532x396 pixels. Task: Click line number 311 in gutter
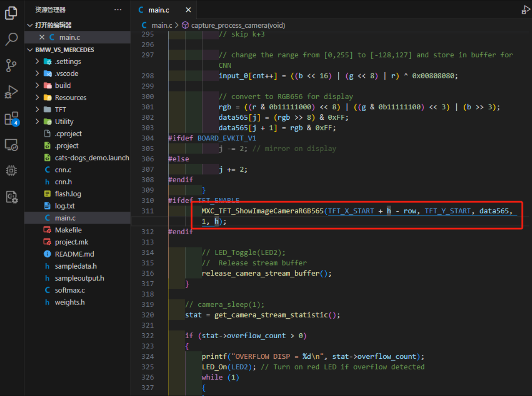(148, 211)
